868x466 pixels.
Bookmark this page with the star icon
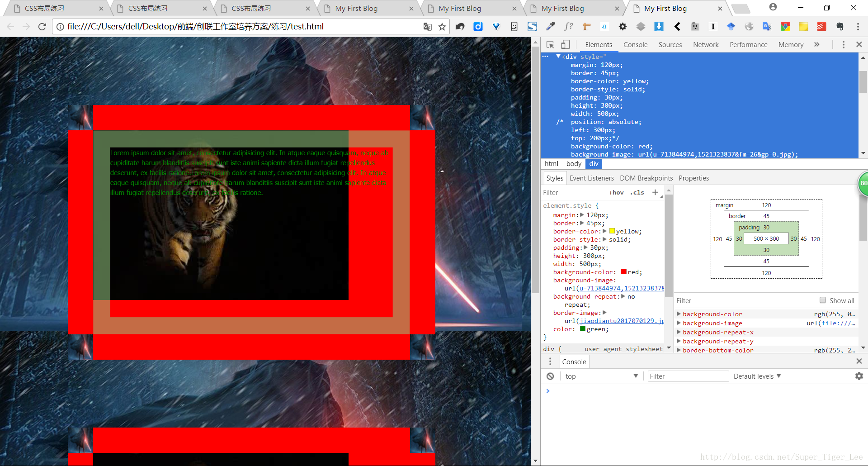click(x=442, y=27)
